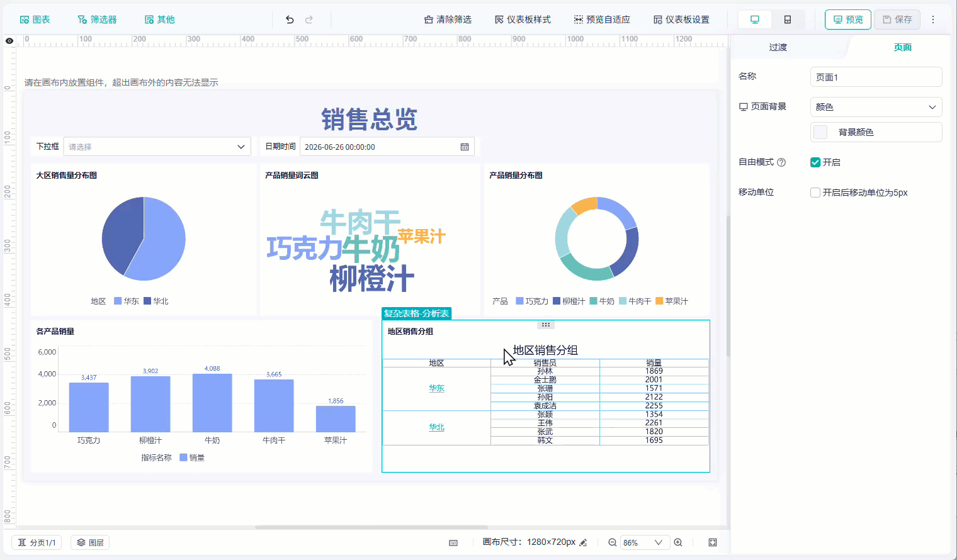Switch to the 过渡 tab
The image size is (957, 560).
point(778,47)
